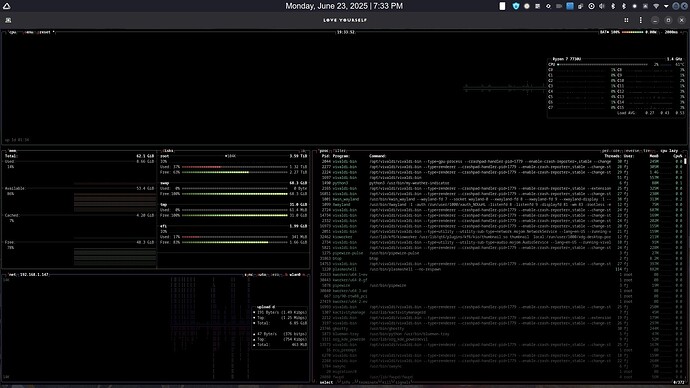690x388 pixels.
Task: Open the Wi-Fi network tray icon
Action: point(656,6)
